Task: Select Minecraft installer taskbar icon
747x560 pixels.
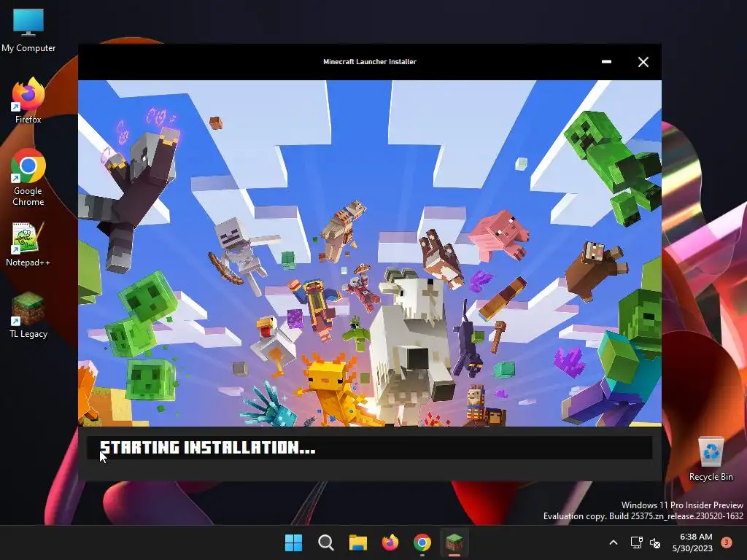Action: [454, 542]
